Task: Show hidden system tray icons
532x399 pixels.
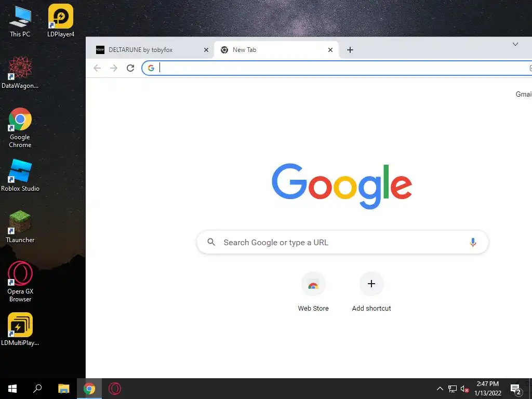Action: tap(440, 389)
